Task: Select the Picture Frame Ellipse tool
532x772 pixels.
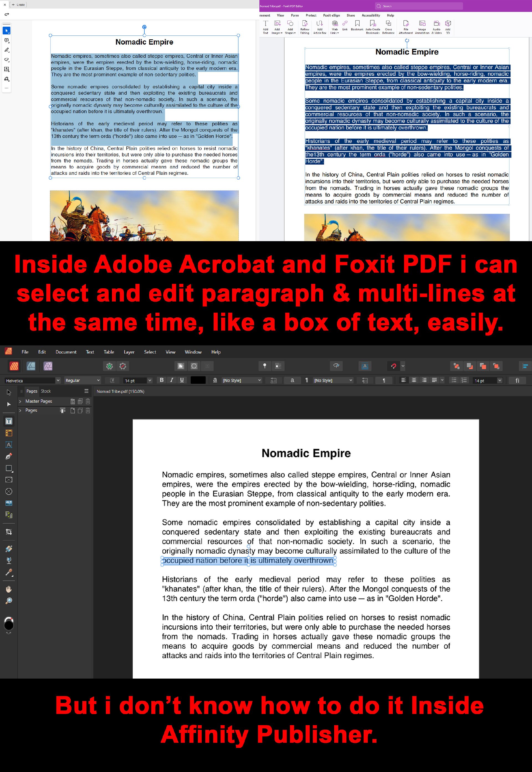Action: click(x=9, y=491)
